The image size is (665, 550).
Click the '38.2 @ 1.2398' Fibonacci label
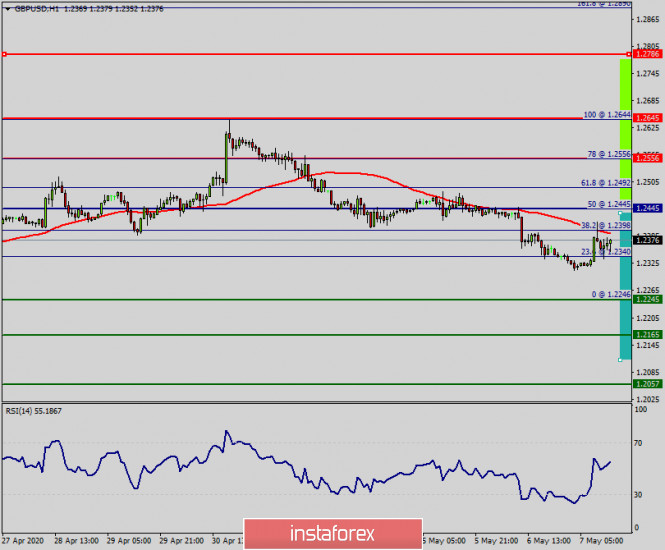coord(606,225)
